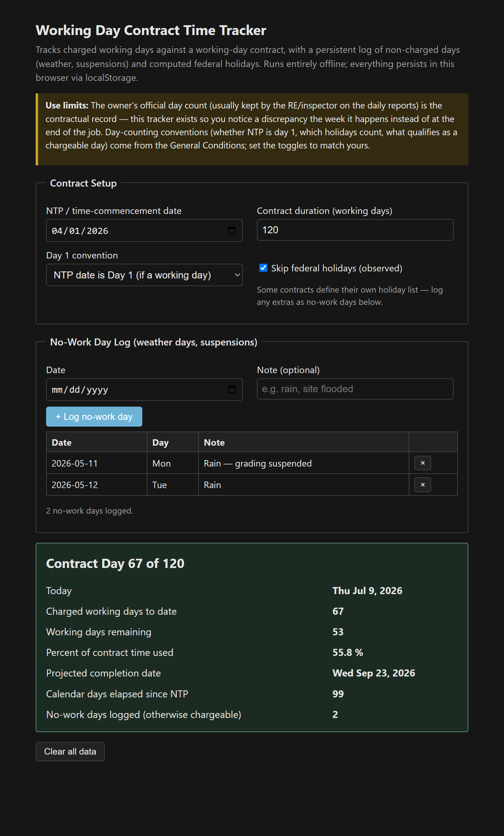This screenshot has width=504, height=836.
Task: Click the Calendar days elapsed value 99
Action: tap(338, 694)
